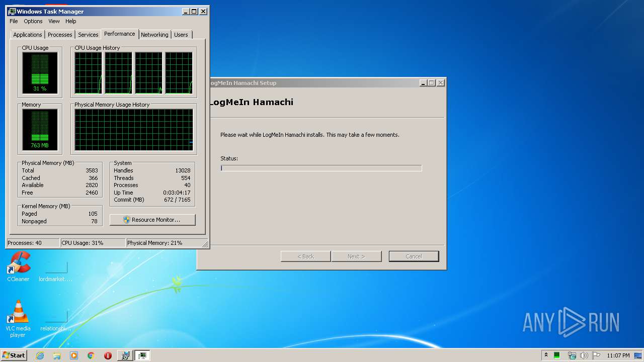Open Resource Monitor
Screen dimensions: 644x362
coord(152,220)
